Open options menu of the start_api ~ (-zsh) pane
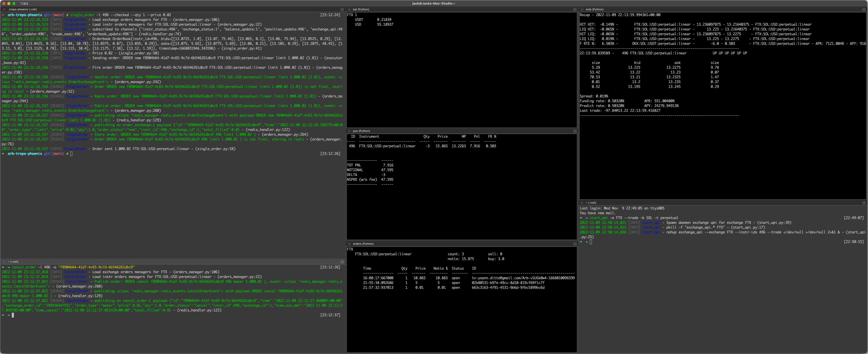This screenshot has height=354, width=868. [x=864, y=203]
